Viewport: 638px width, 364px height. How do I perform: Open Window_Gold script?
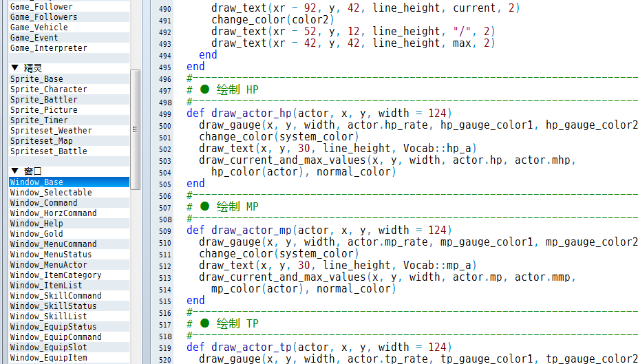pyautogui.click(x=70, y=234)
